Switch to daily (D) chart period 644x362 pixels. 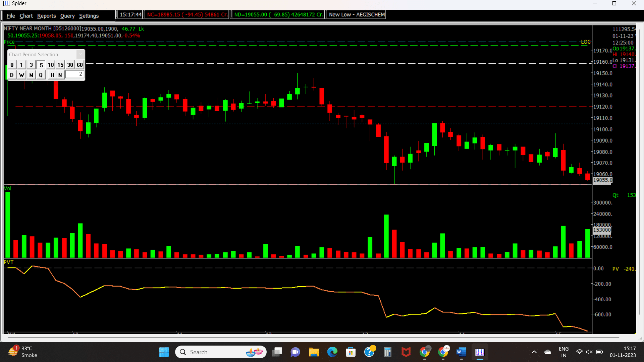tap(12, 75)
